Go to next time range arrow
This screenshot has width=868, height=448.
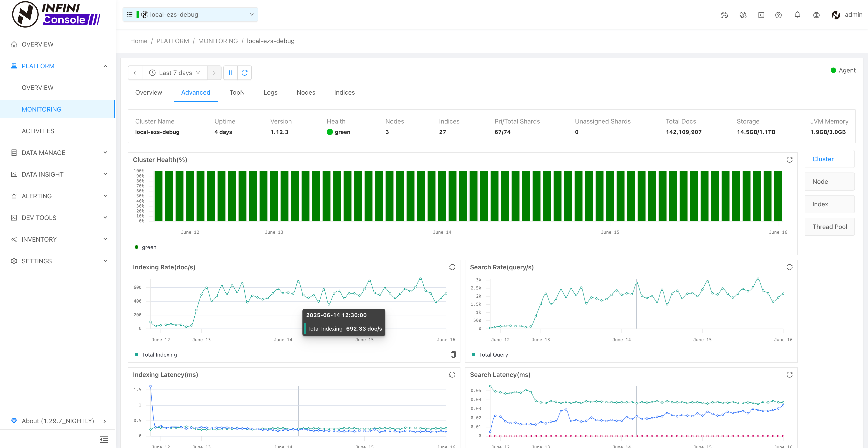(214, 73)
